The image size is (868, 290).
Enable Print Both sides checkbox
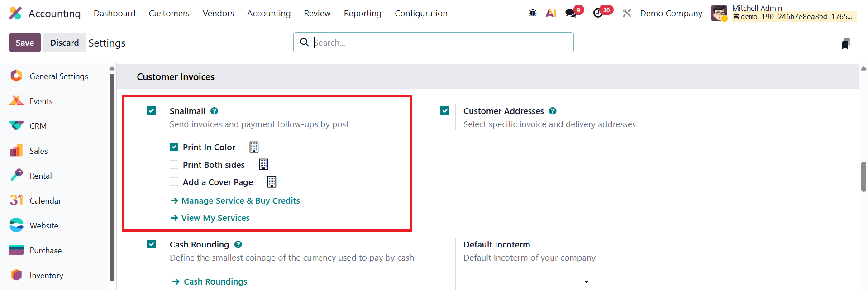pyautogui.click(x=174, y=165)
